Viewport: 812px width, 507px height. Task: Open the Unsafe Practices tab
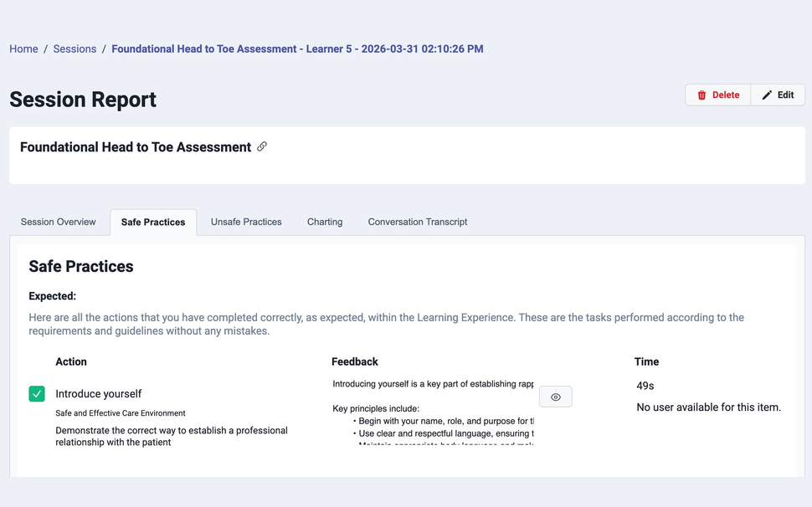coord(246,222)
